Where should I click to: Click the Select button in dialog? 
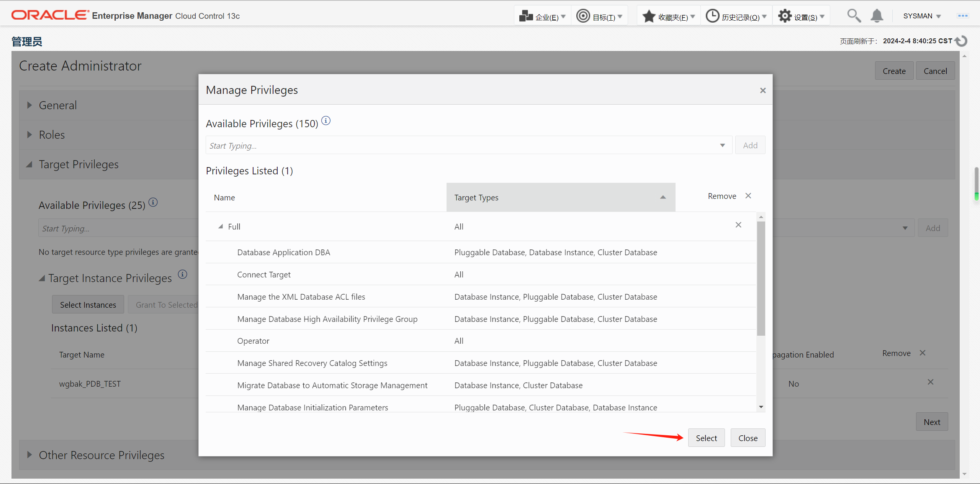point(706,438)
